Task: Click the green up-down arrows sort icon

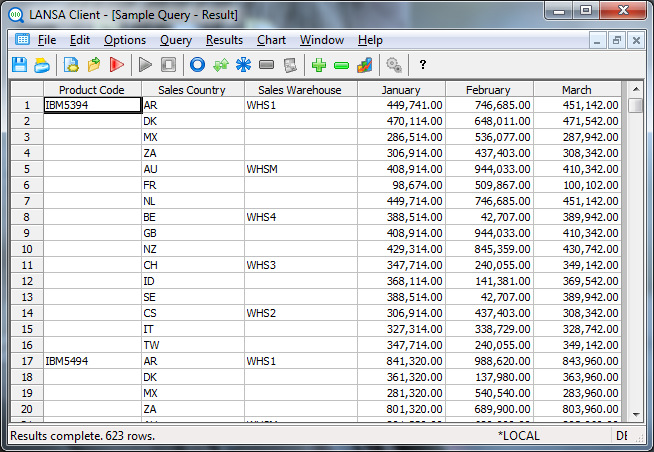Action: point(221,65)
